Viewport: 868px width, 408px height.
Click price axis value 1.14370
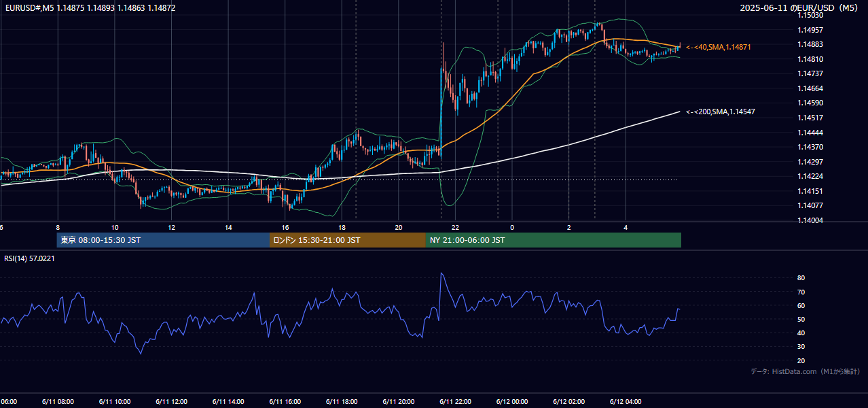(810, 147)
